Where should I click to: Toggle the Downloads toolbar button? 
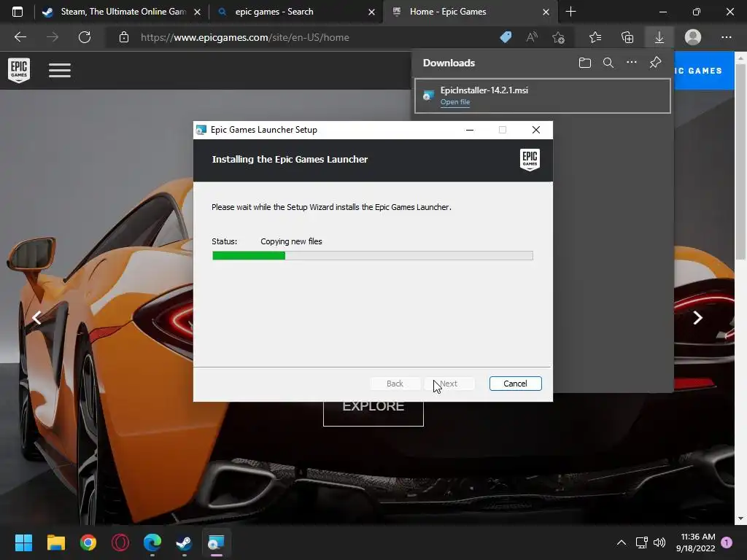point(659,37)
